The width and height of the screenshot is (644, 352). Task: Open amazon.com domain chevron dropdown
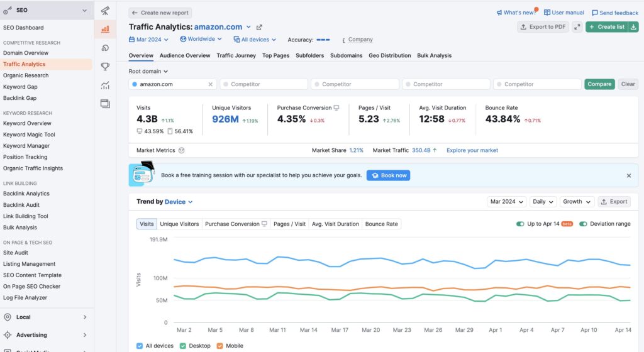click(x=248, y=27)
